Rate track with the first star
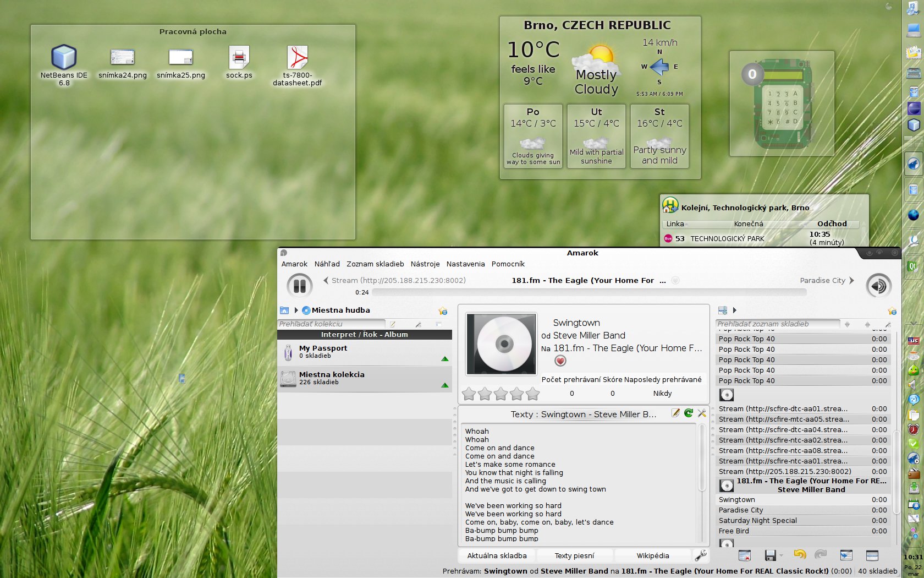 coord(469,394)
